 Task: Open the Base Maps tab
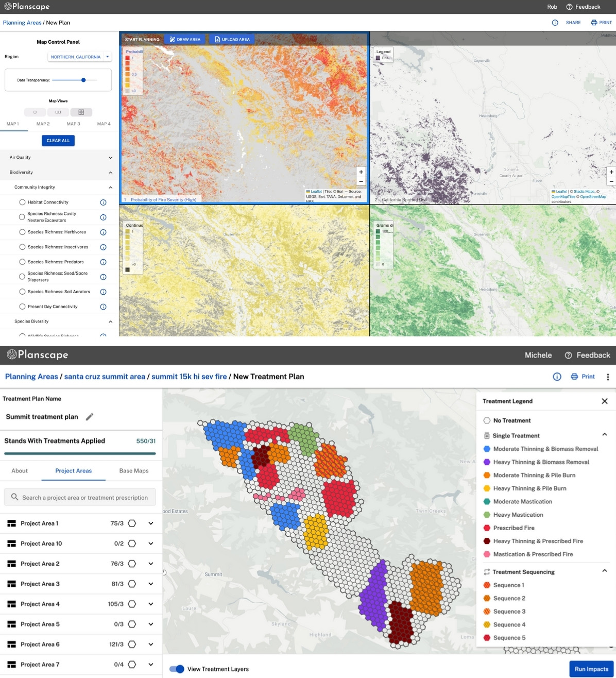pyautogui.click(x=134, y=471)
